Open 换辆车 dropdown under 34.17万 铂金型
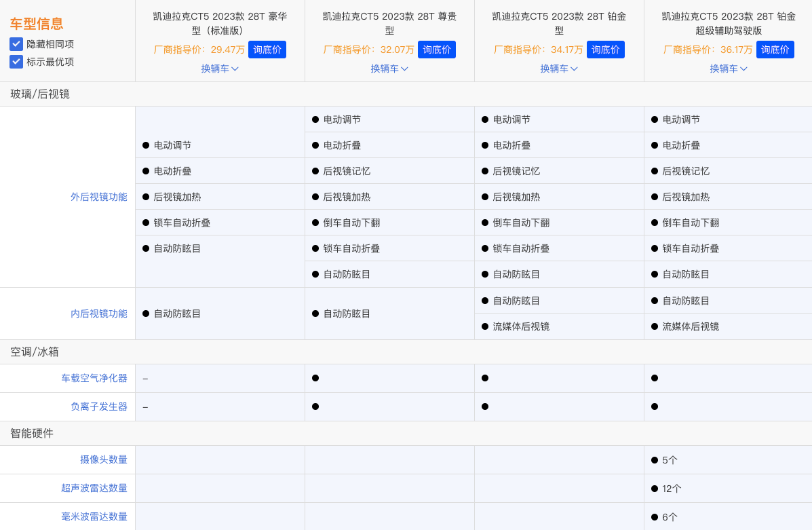 click(x=559, y=69)
